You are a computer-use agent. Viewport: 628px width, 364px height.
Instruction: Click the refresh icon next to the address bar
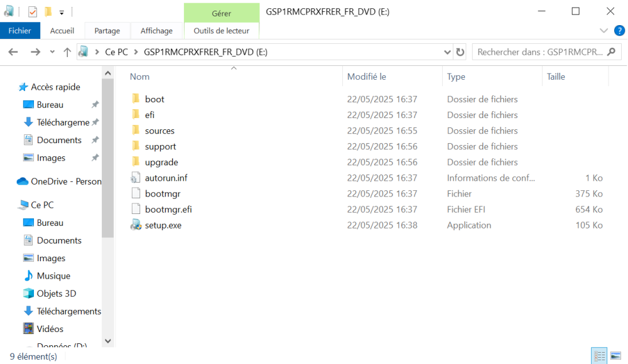click(460, 51)
